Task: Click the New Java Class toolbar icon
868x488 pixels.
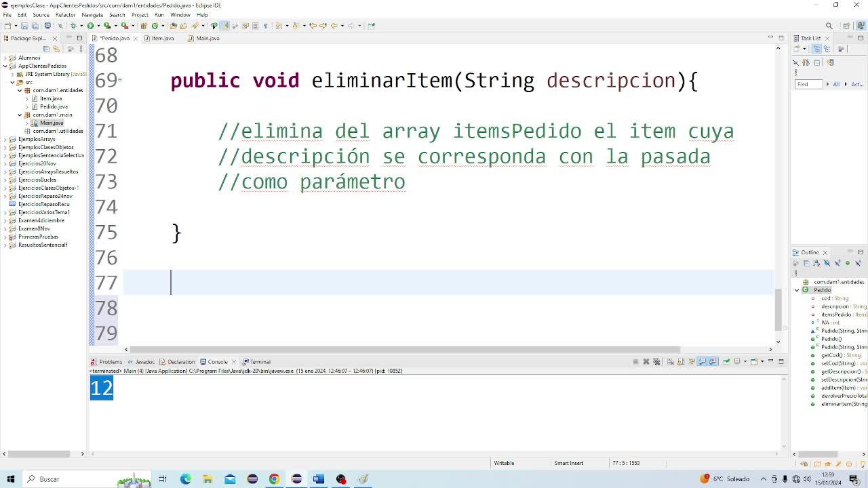Action: pos(155,26)
